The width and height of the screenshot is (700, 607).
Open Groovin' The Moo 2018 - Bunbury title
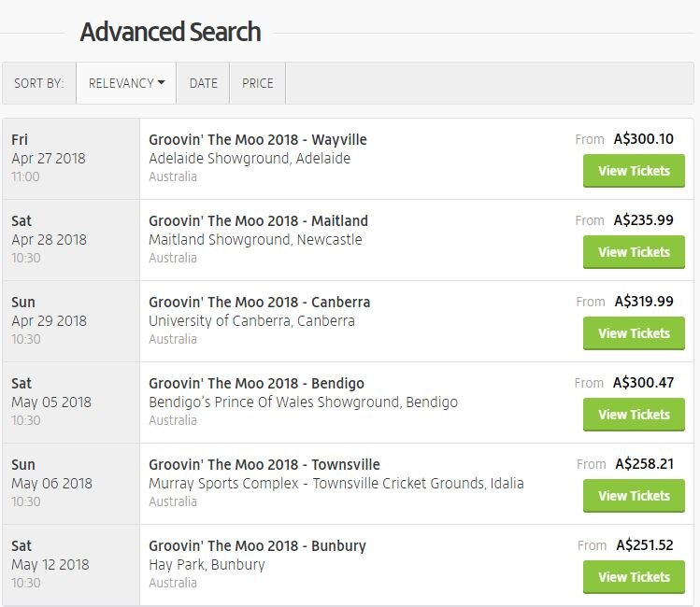coord(257,546)
